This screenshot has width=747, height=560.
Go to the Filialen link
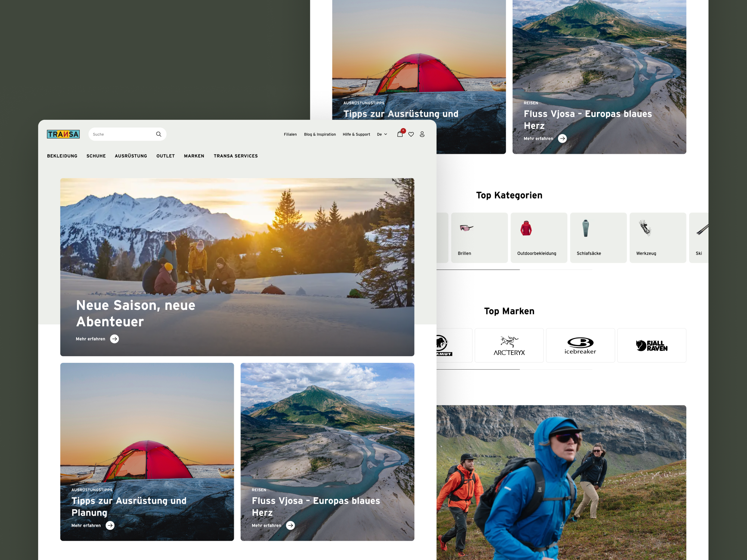coord(290,134)
